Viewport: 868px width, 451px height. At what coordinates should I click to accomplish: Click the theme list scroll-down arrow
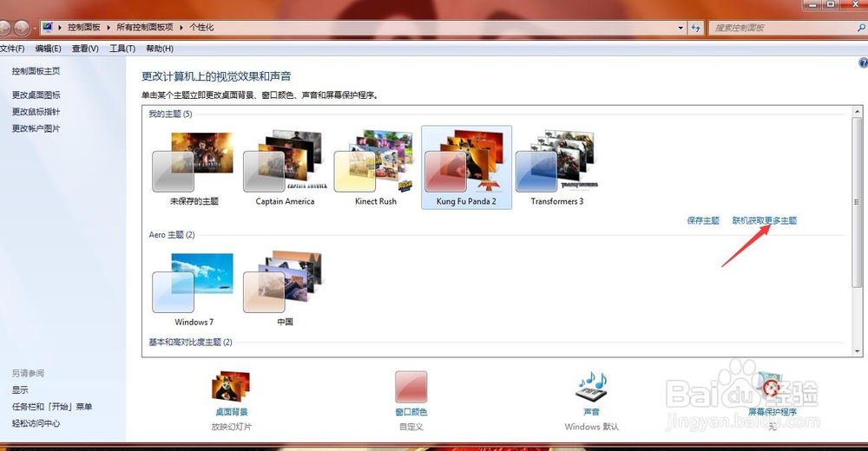click(x=858, y=351)
